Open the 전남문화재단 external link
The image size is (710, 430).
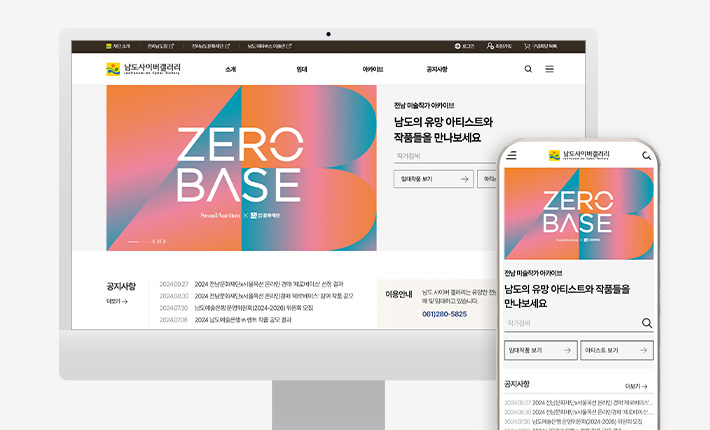click(x=211, y=46)
